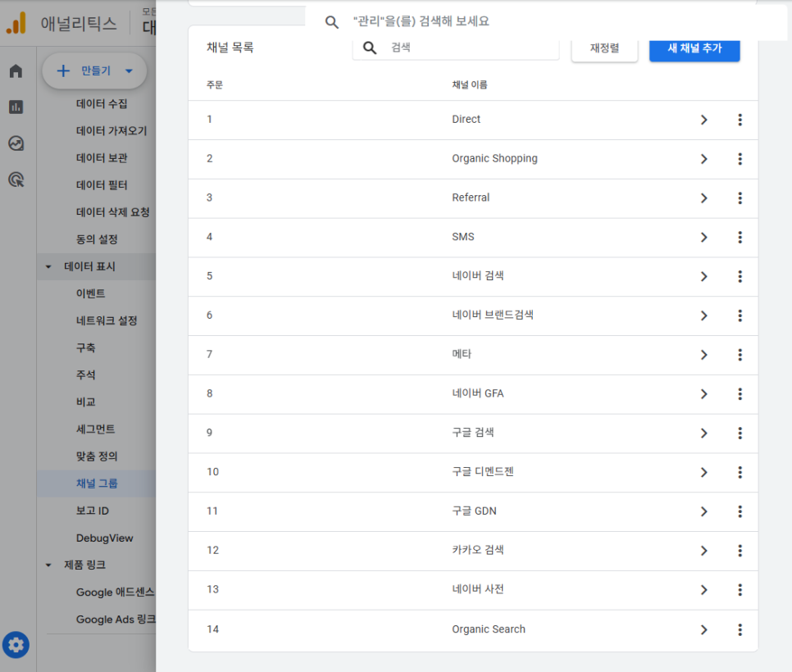The image size is (792, 672).
Task: Click the 카카오 검색 channel name
Action: pos(478,551)
